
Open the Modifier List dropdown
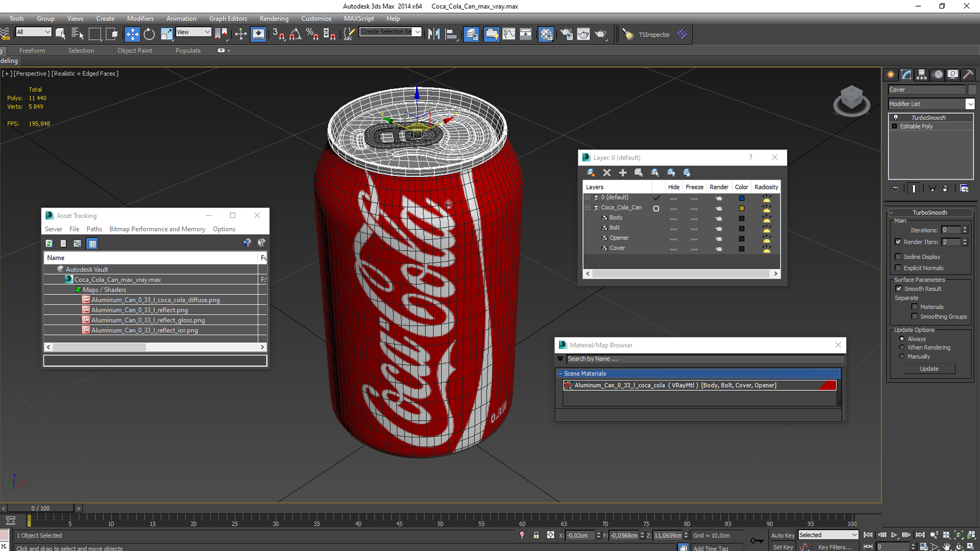pos(931,104)
